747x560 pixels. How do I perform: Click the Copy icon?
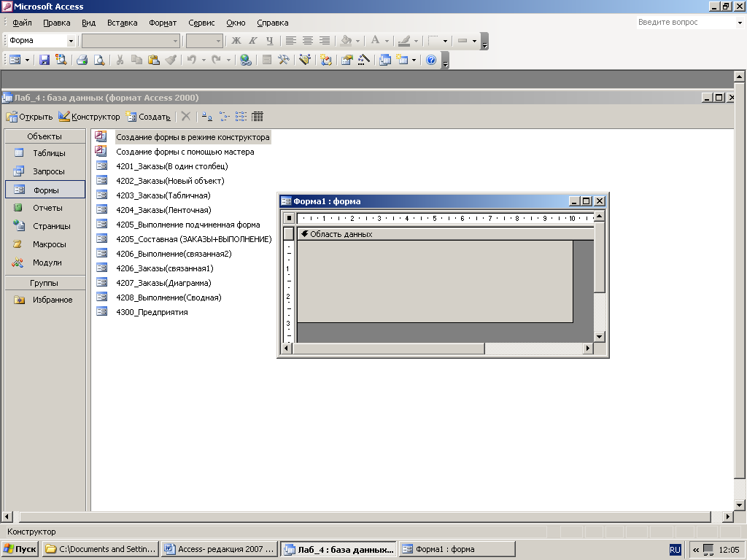click(136, 60)
